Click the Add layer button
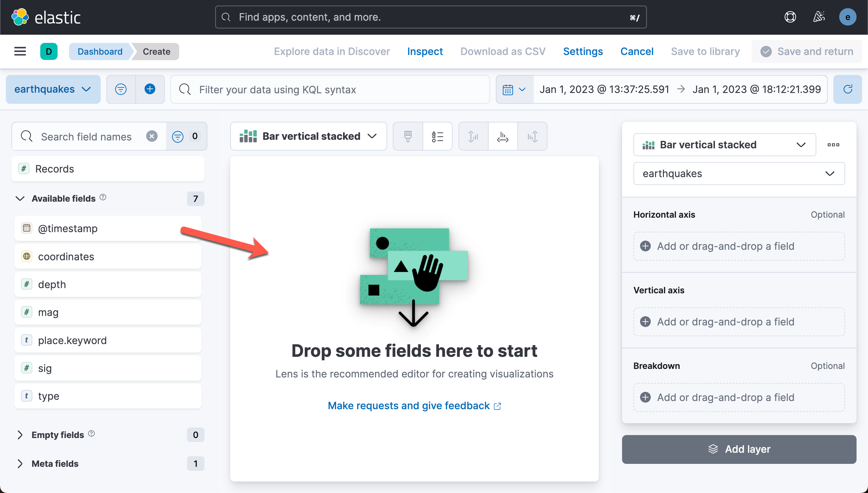The image size is (868, 493). tap(739, 449)
